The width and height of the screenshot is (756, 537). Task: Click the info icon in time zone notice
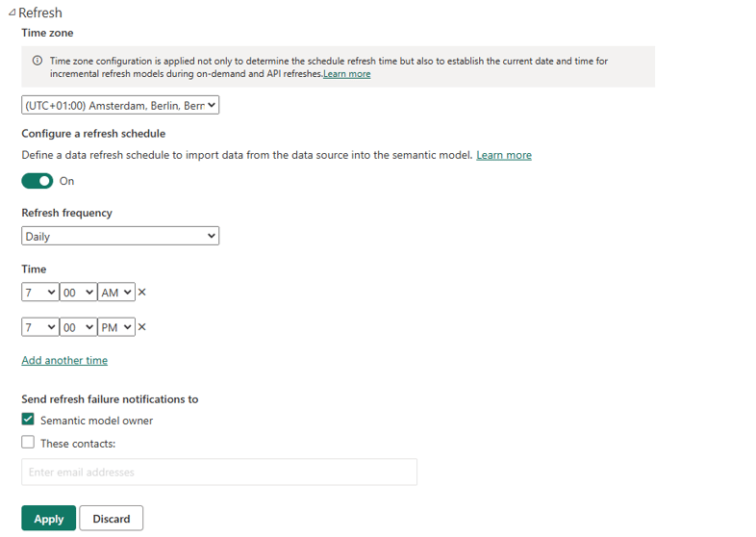pos(38,61)
